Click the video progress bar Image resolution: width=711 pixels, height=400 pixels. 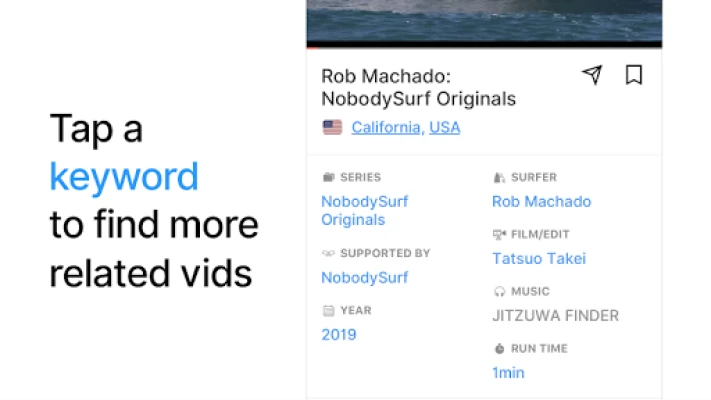[484, 44]
